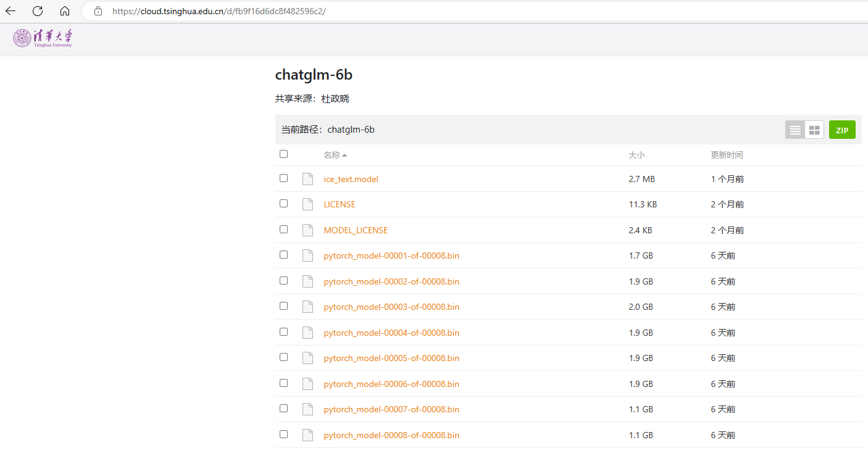
Task: Click the chatglm-6b page heading
Action: [x=314, y=75]
